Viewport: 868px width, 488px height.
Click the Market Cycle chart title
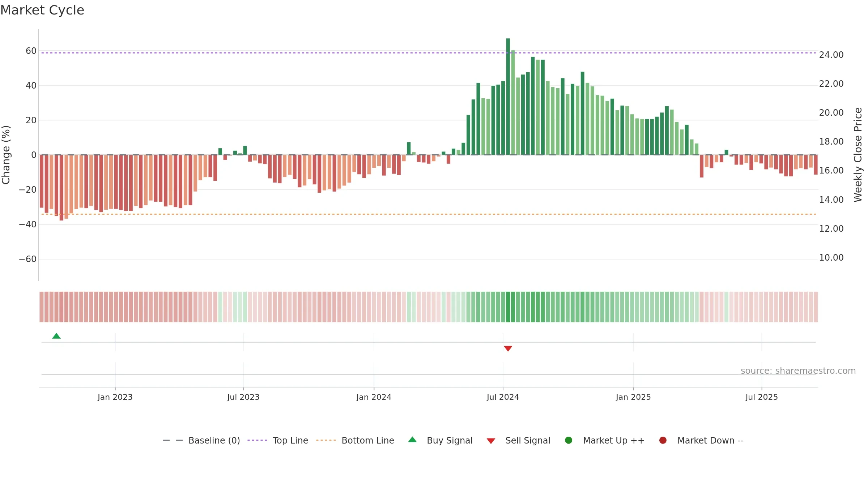42,10
